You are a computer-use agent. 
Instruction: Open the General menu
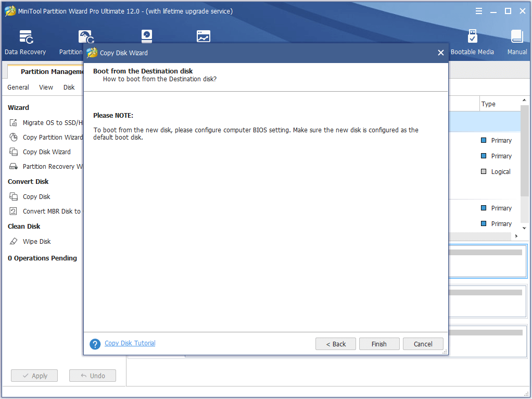point(18,88)
